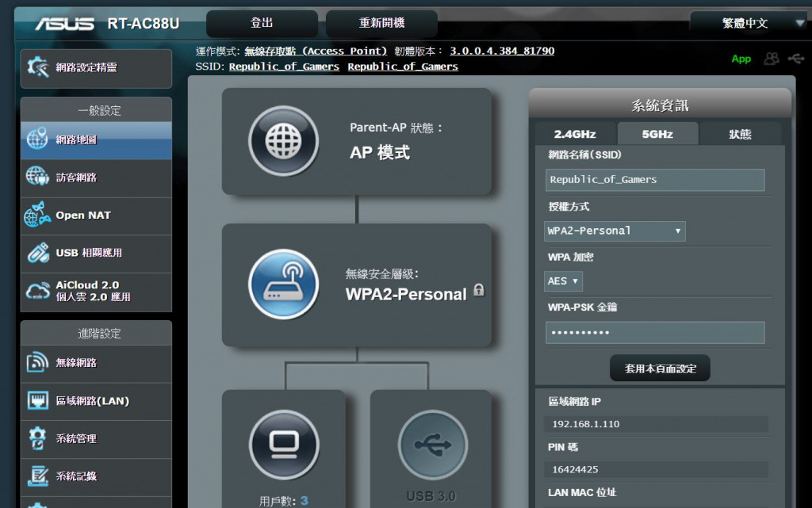Click the USB status icon in header
This screenshot has width=812, height=508.
tap(796, 59)
